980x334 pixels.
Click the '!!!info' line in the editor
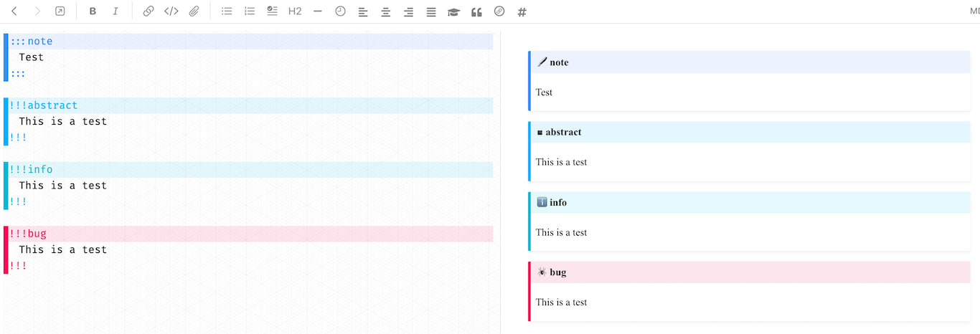(248, 170)
